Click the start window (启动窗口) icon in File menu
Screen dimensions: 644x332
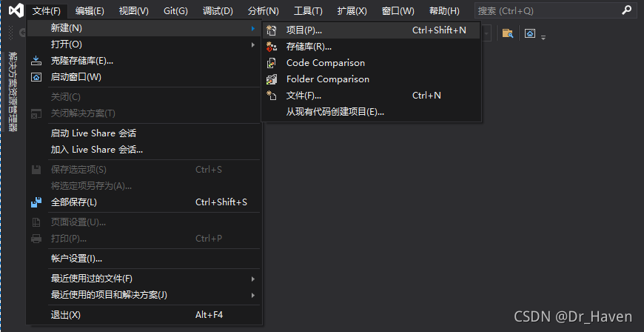[x=36, y=77]
